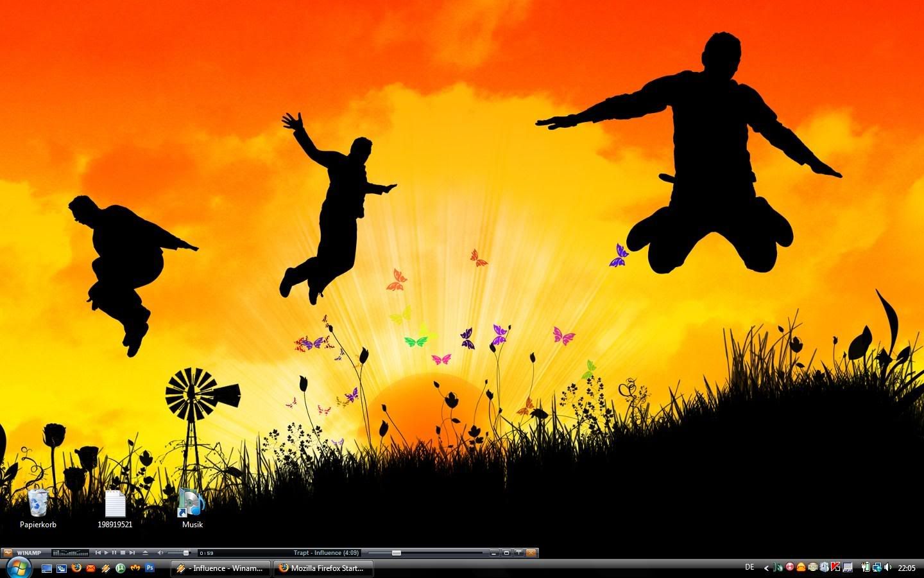Skip to next track in Winamp
924x578 pixels.
point(132,552)
